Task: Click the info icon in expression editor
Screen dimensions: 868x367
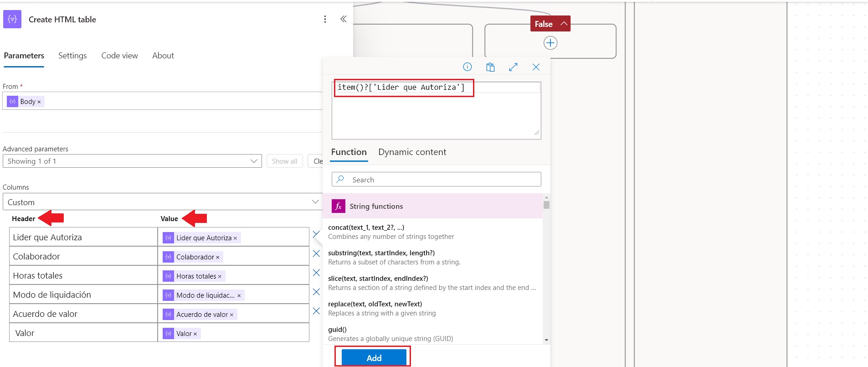Action: [x=467, y=67]
